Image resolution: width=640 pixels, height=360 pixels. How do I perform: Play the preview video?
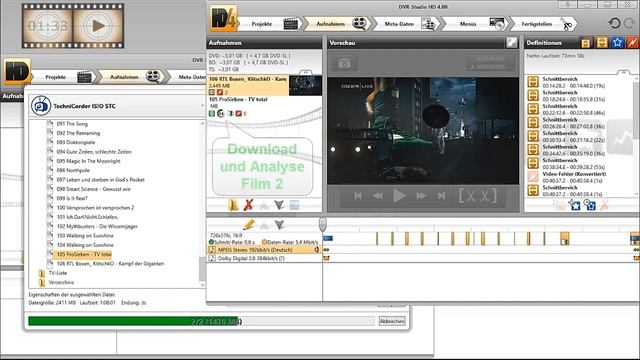399,196
